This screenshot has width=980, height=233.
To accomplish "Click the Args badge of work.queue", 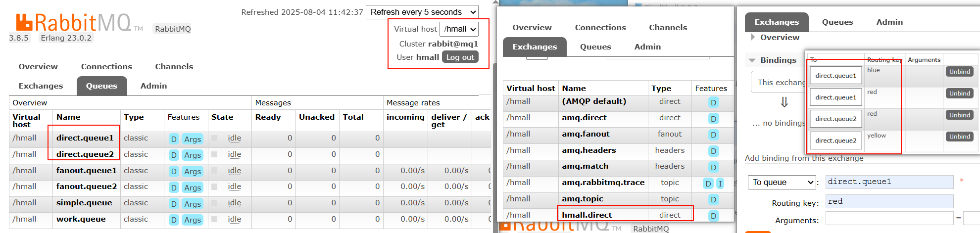I will coord(193,220).
